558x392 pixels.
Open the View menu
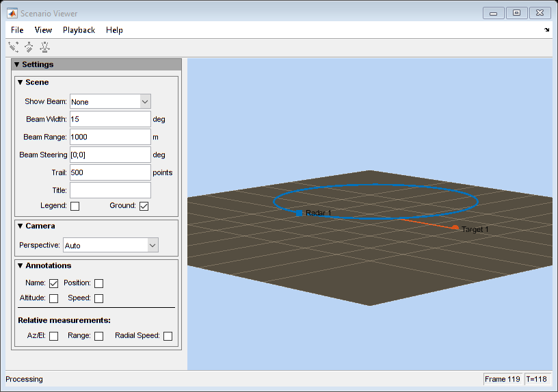pyautogui.click(x=43, y=30)
